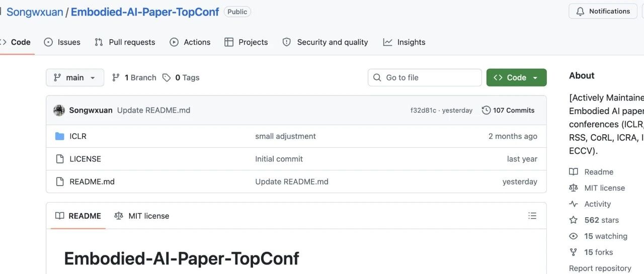The height and width of the screenshot is (274, 644).
Task: Click the stars count star icon
Action: [574, 220]
